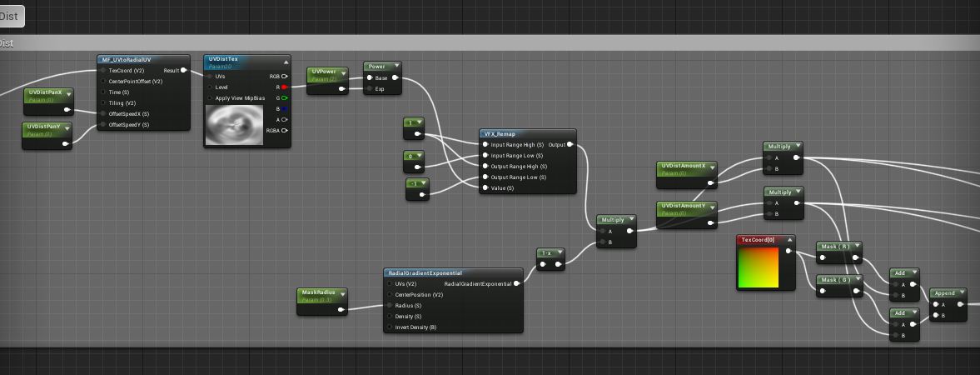
Task: Collapse the TexCoord[0] node preview arrow
Action: pyautogui.click(x=788, y=240)
